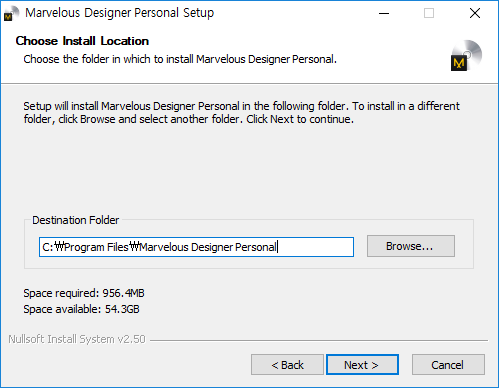Click the Marvelous Designer disc logo
This screenshot has width=499, height=388.
click(466, 55)
